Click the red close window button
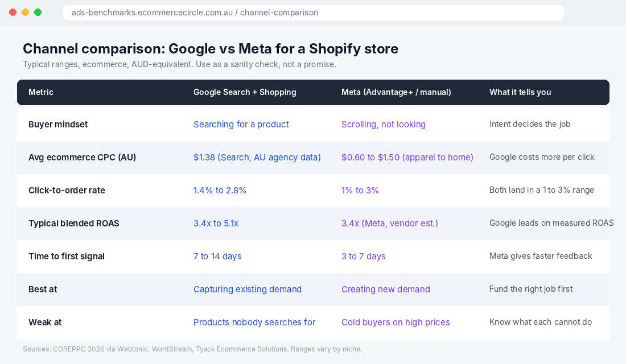The image size is (626, 364). 13,13
